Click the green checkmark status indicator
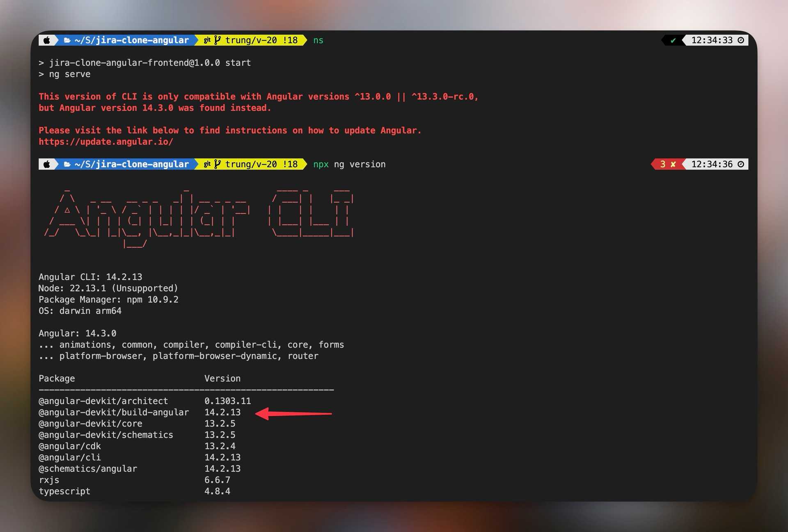 coord(673,40)
